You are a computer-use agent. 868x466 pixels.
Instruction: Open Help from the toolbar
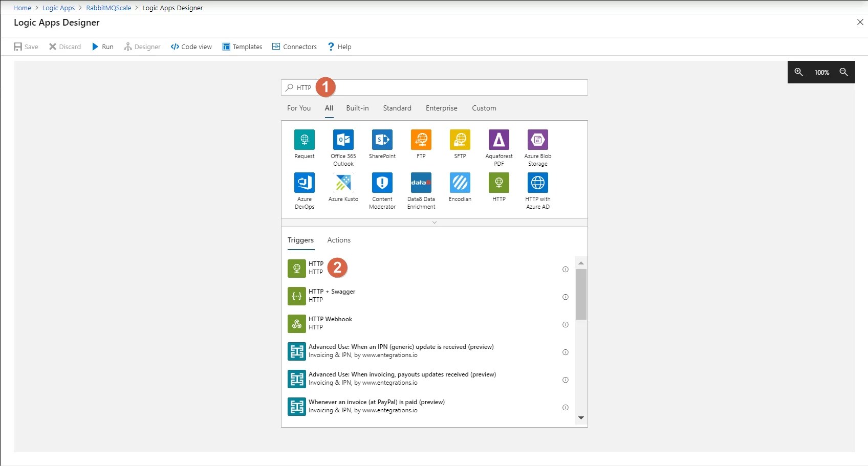tap(340, 47)
